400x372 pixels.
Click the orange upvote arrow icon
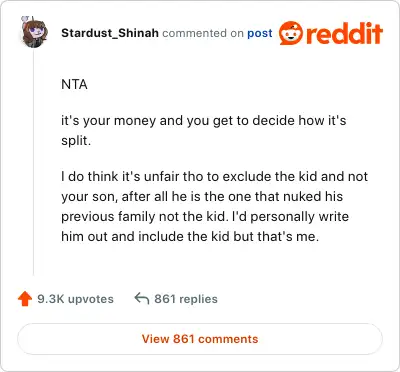click(x=25, y=299)
